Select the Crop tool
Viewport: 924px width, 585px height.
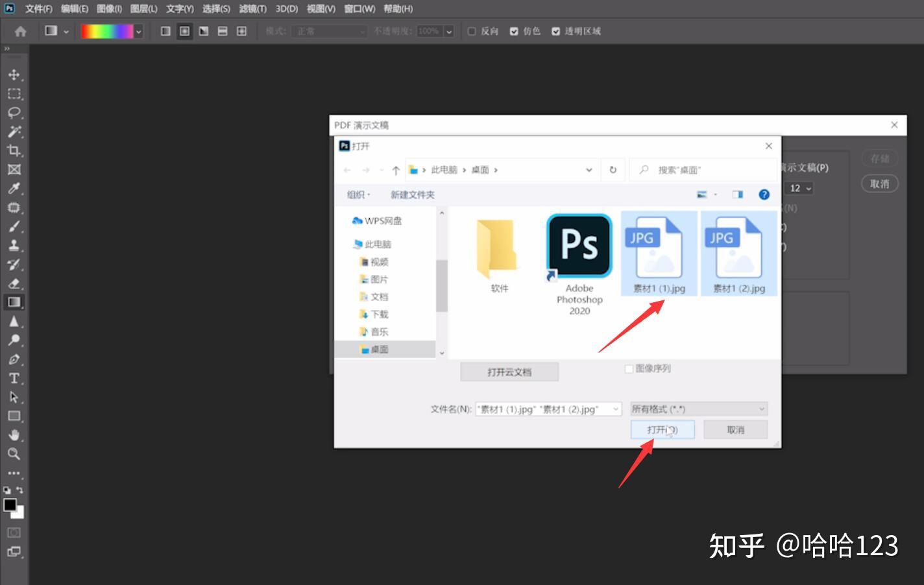(x=14, y=150)
